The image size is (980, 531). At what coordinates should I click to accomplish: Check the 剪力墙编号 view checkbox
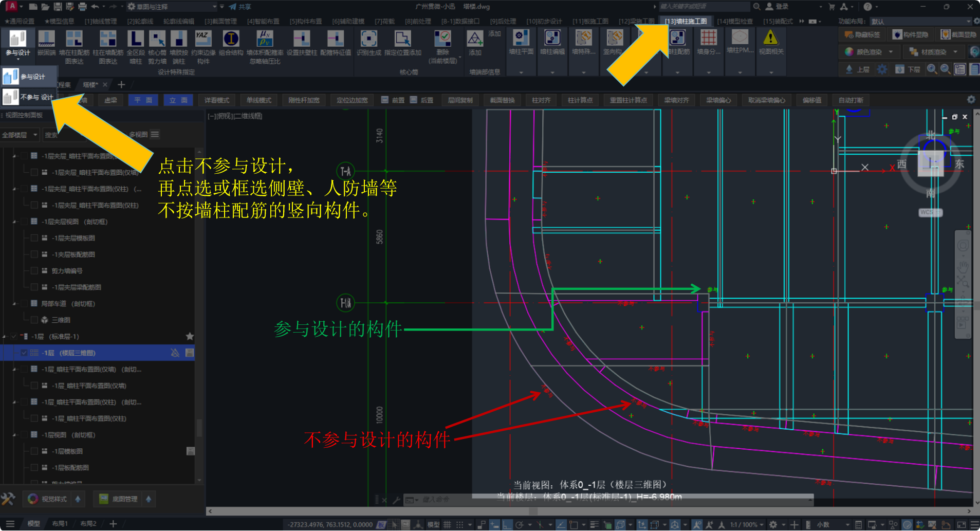pyautogui.click(x=34, y=271)
